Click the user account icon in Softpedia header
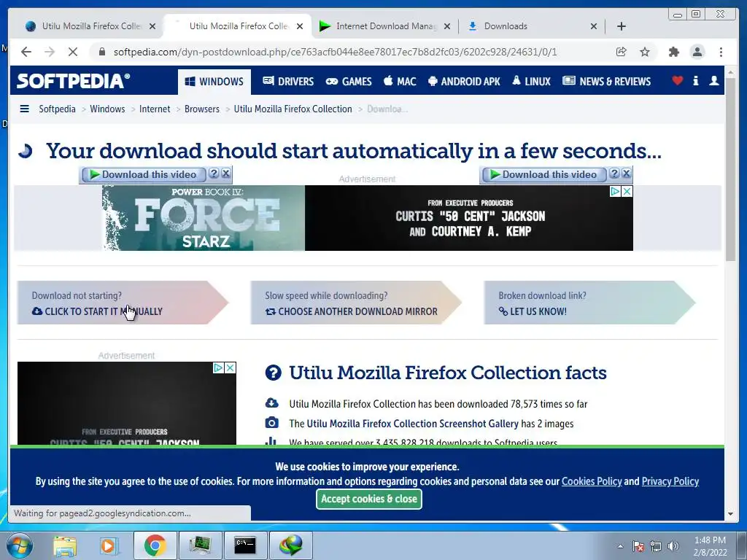 pos(713,80)
